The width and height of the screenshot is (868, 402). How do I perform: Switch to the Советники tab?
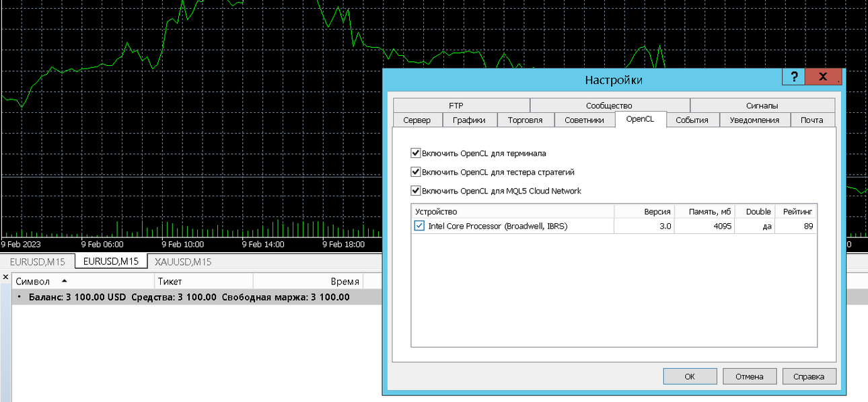[584, 120]
